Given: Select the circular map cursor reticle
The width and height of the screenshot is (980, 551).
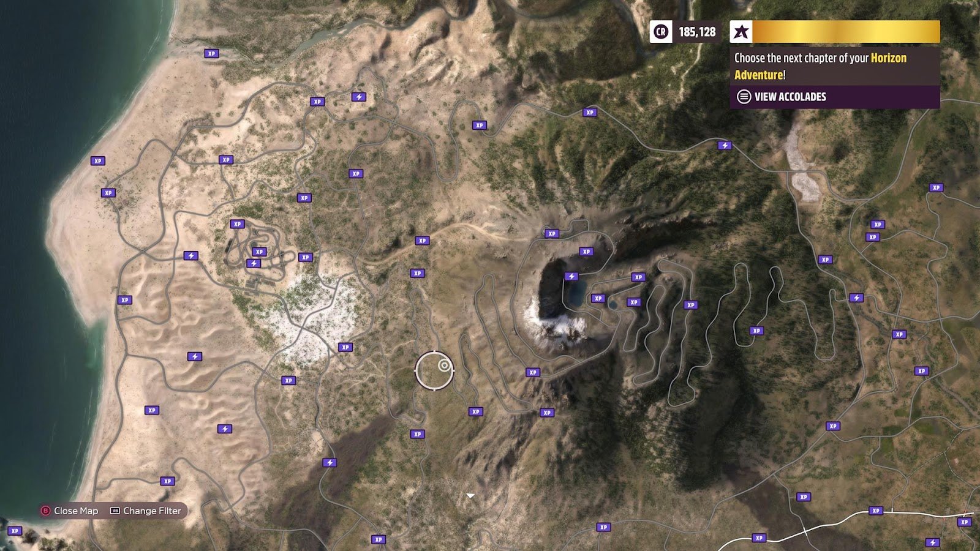Looking at the screenshot, I should pyautogui.click(x=434, y=370).
